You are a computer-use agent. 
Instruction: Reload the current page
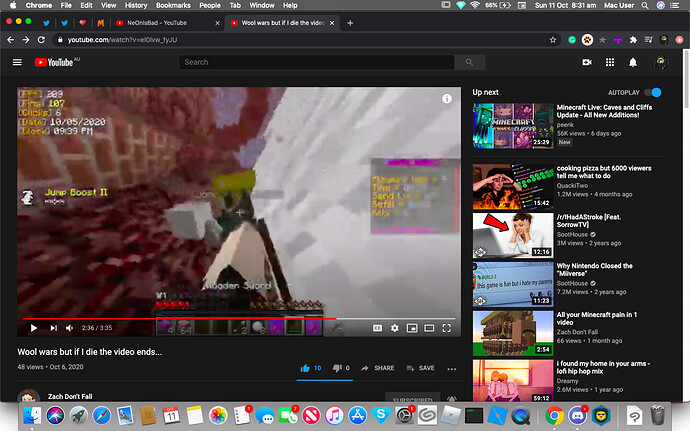pyautogui.click(x=41, y=40)
